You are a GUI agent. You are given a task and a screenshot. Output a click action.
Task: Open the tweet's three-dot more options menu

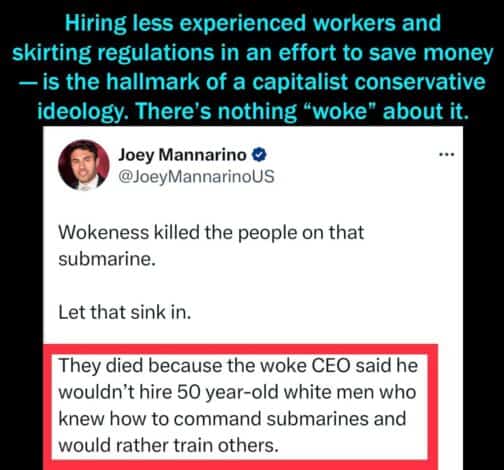(447, 154)
